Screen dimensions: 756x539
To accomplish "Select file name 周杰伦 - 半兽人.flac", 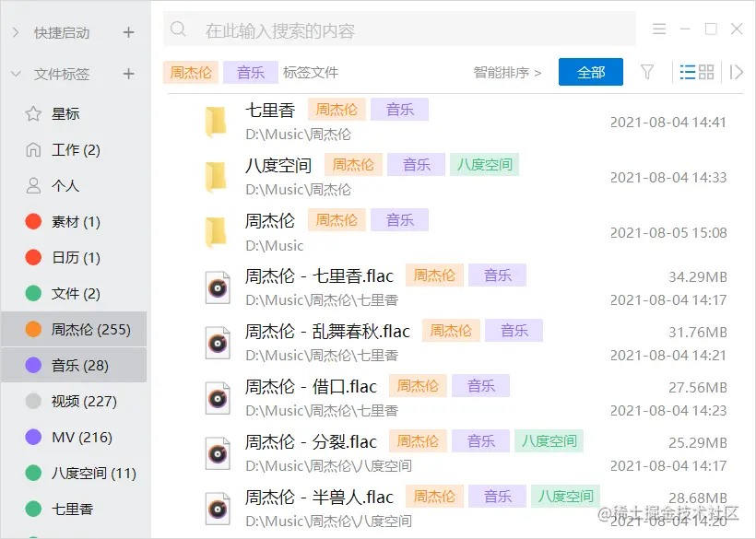I will [x=319, y=498].
